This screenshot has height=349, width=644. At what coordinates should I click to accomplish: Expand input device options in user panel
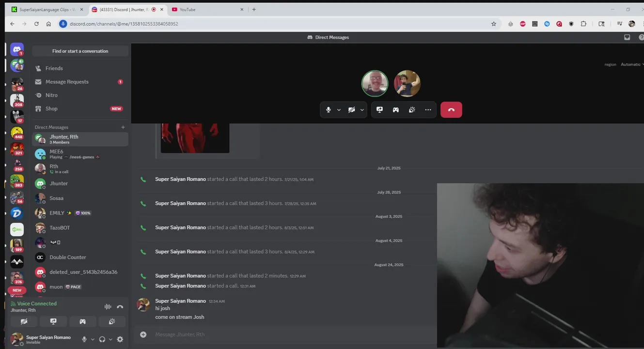[93, 339]
